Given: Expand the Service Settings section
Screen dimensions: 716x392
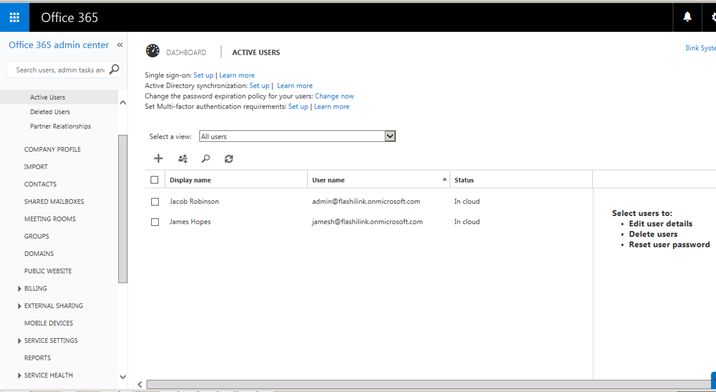Looking at the screenshot, I should (19, 341).
